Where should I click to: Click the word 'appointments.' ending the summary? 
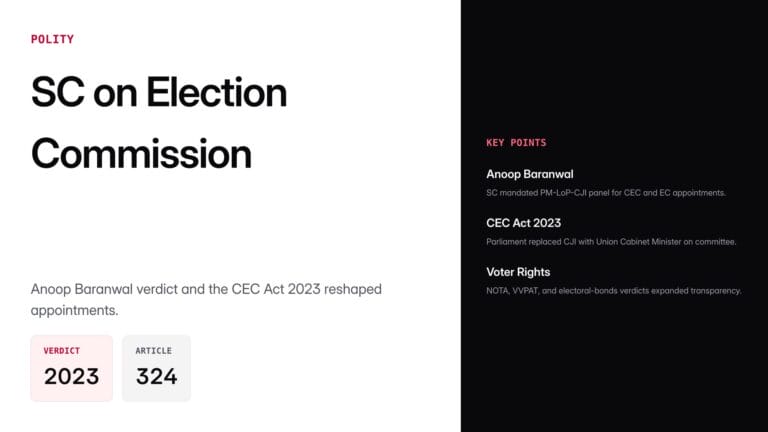(x=75, y=311)
